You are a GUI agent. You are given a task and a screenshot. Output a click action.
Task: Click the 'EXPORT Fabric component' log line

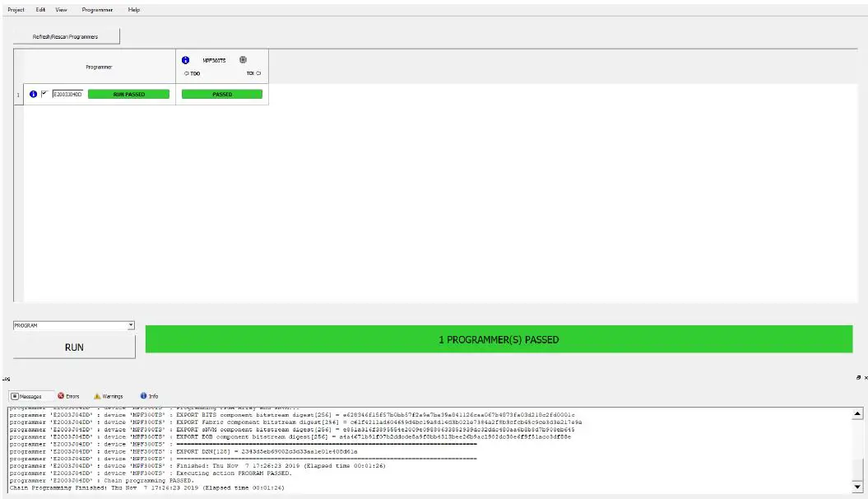click(x=295, y=422)
